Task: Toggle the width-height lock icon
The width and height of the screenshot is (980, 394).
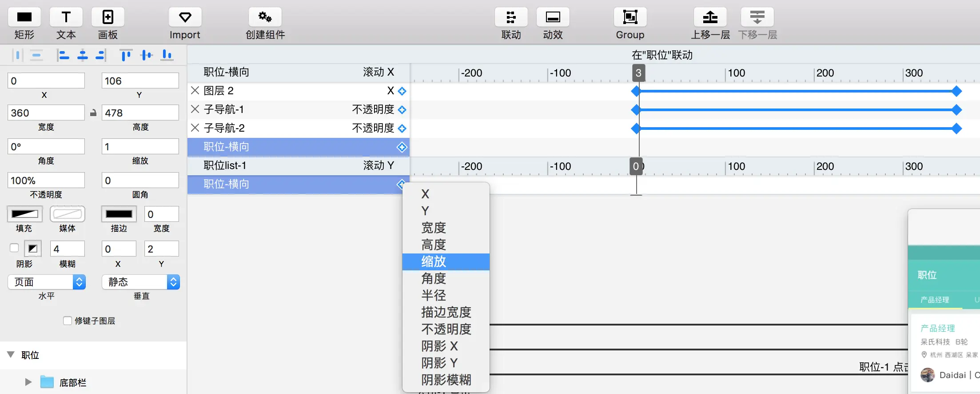Action: click(x=93, y=113)
